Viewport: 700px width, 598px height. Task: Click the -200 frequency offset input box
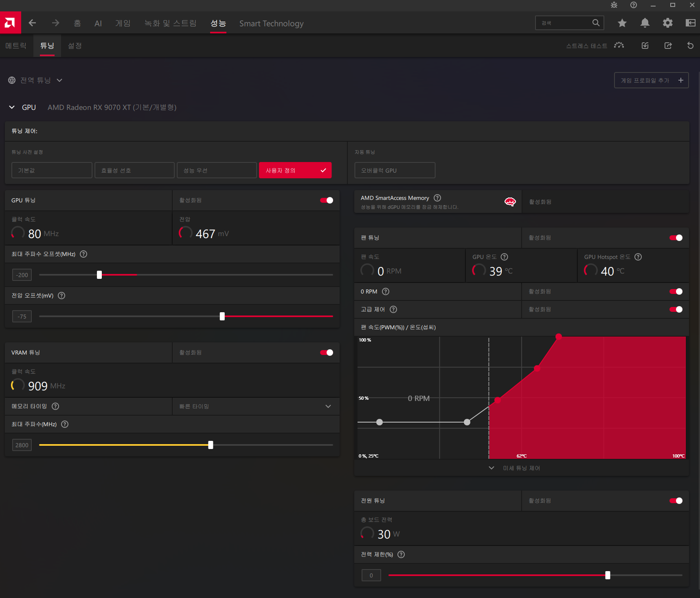point(22,275)
